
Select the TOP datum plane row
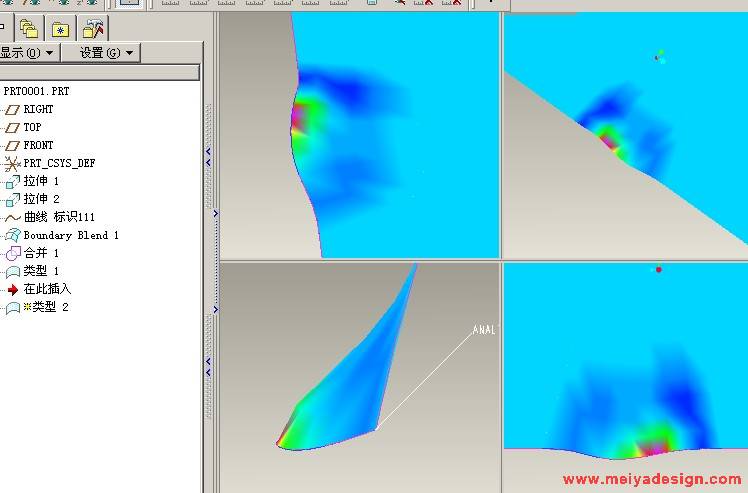(23, 127)
